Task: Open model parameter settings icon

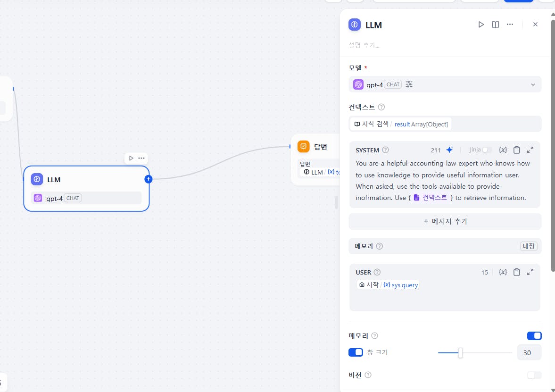Action: (409, 84)
